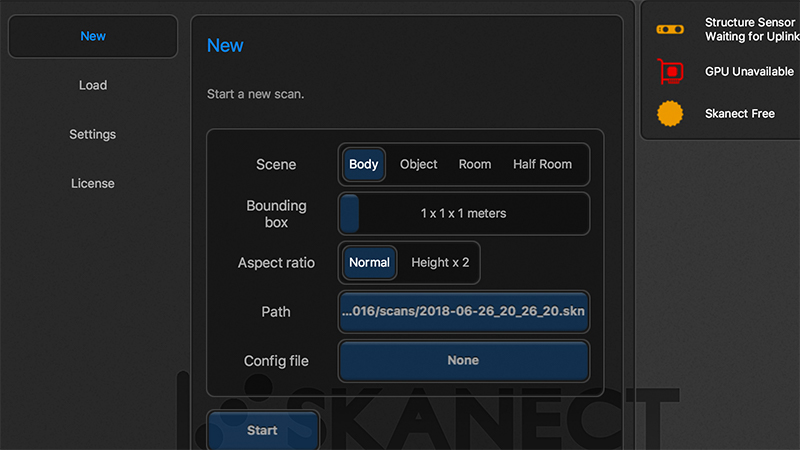
Task: Click the scan Path field
Action: tap(464, 312)
